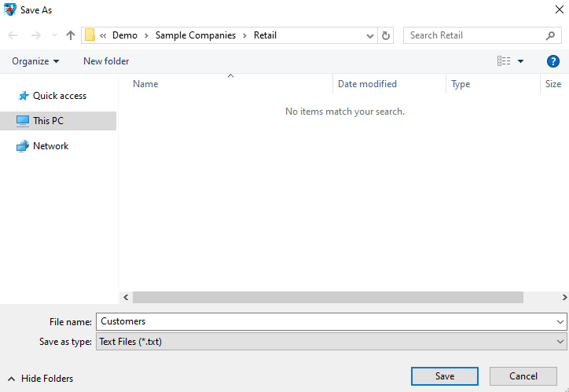The height and width of the screenshot is (392, 569).
Task: Select This PC in the sidebar
Action: click(x=48, y=121)
